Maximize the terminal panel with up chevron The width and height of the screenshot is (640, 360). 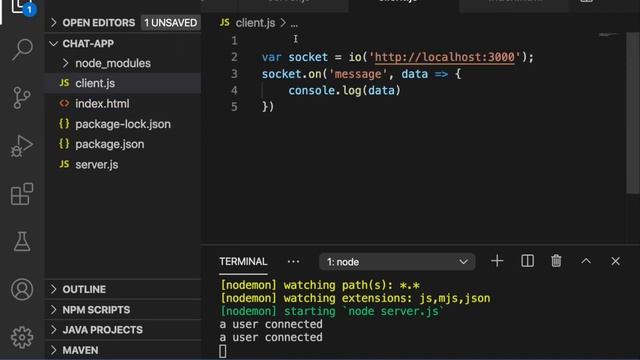point(586,261)
